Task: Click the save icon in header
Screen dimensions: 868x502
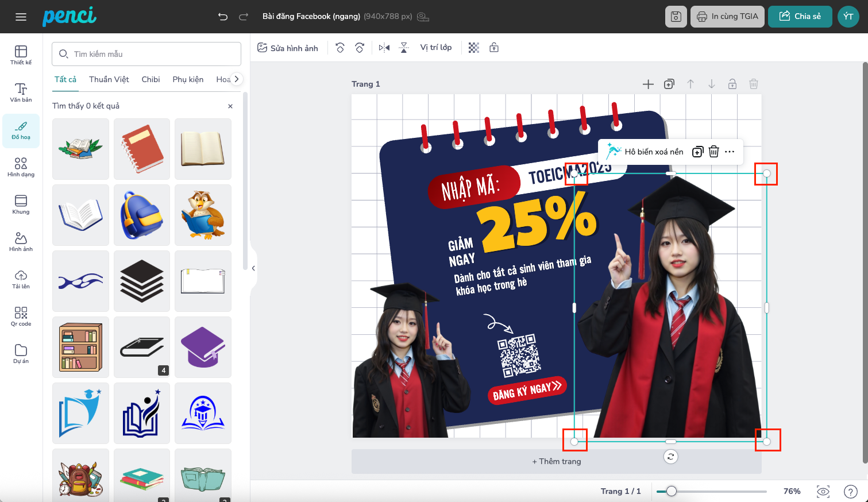Action: coord(676,17)
